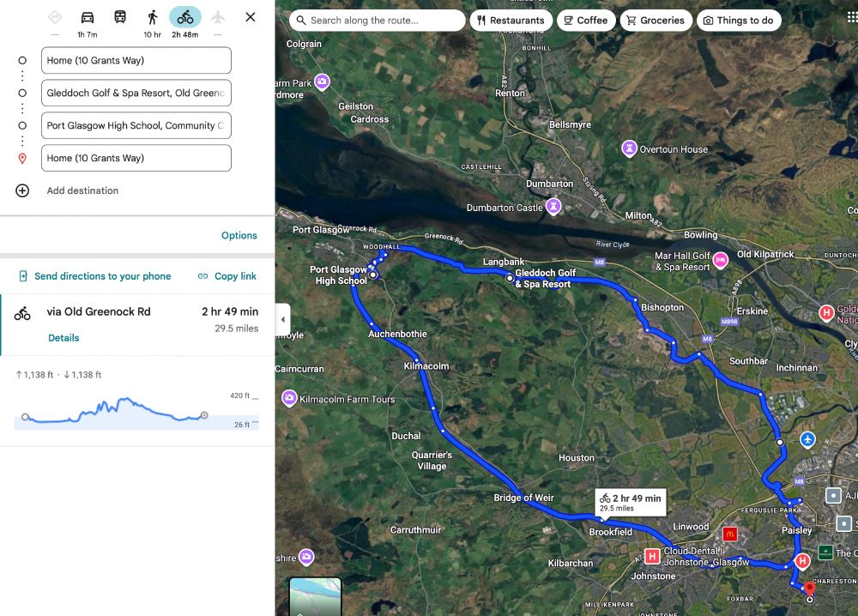The width and height of the screenshot is (858, 616).
Task: Click bicycle icon beside via Old Greenock Rd
Action: click(x=22, y=313)
